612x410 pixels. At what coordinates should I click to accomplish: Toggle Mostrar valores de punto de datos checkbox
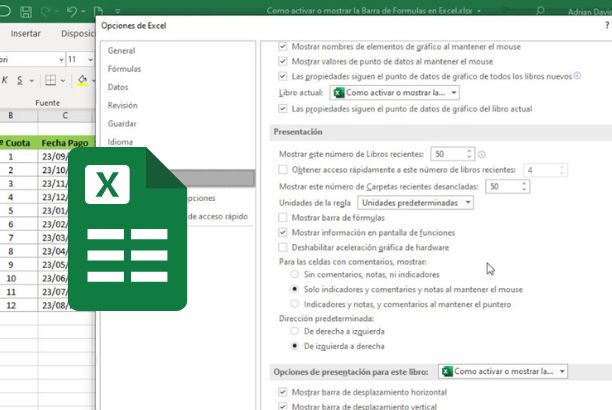[x=283, y=61]
